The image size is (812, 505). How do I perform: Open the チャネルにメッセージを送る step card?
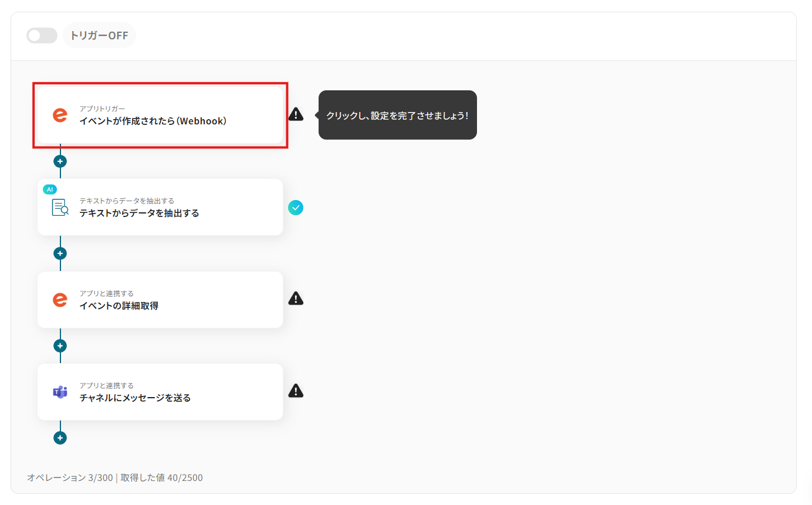pos(160,392)
